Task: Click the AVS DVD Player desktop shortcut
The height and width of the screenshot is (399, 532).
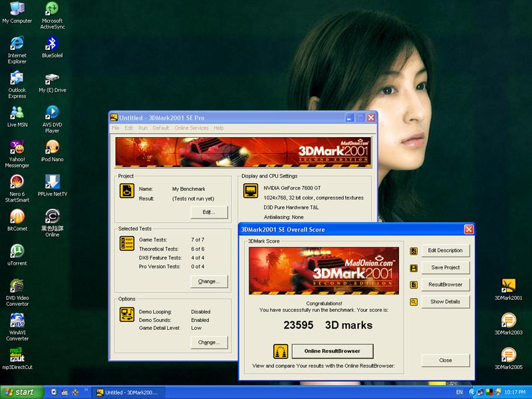Action: (53, 119)
